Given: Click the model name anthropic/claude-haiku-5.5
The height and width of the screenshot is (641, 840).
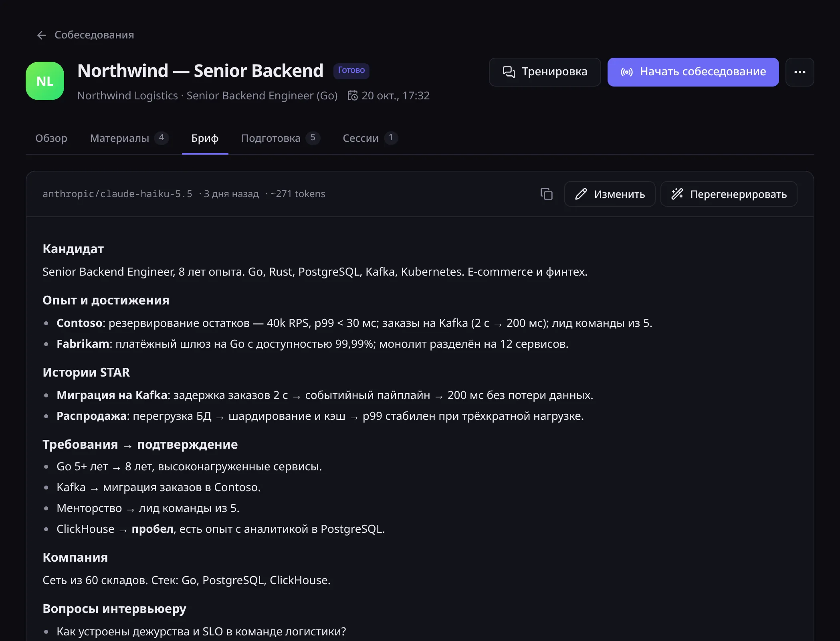Looking at the screenshot, I should (117, 194).
